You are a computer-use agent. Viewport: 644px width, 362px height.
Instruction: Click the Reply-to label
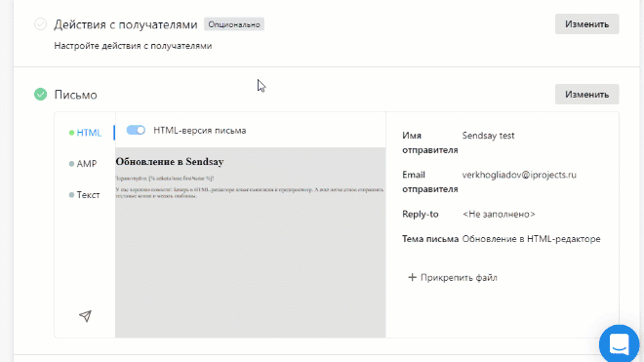pyautogui.click(x=421, y=214)
